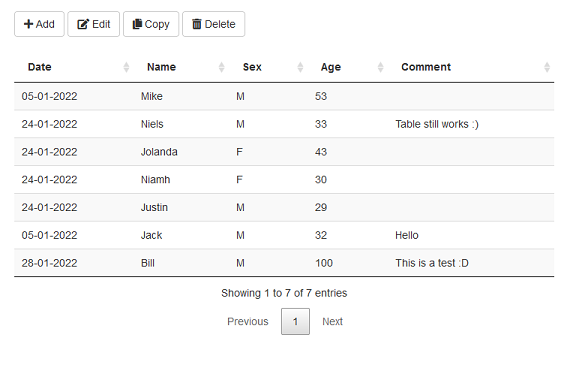
Task: Toggle sort arrows for Name column
Action: 221,67
